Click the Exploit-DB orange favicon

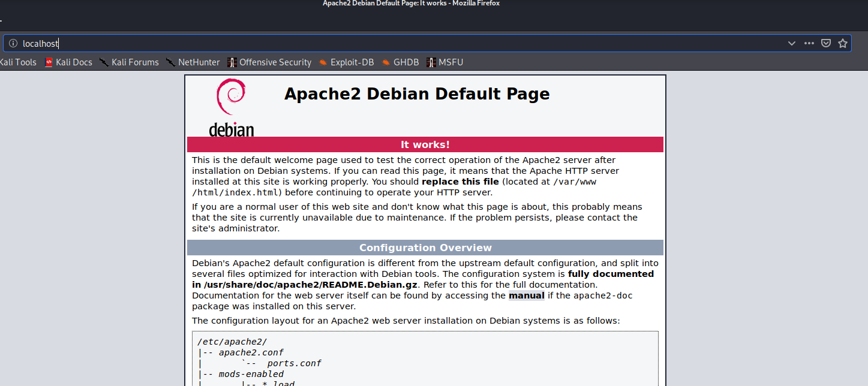pyautogui.click(x=323, y=62)
